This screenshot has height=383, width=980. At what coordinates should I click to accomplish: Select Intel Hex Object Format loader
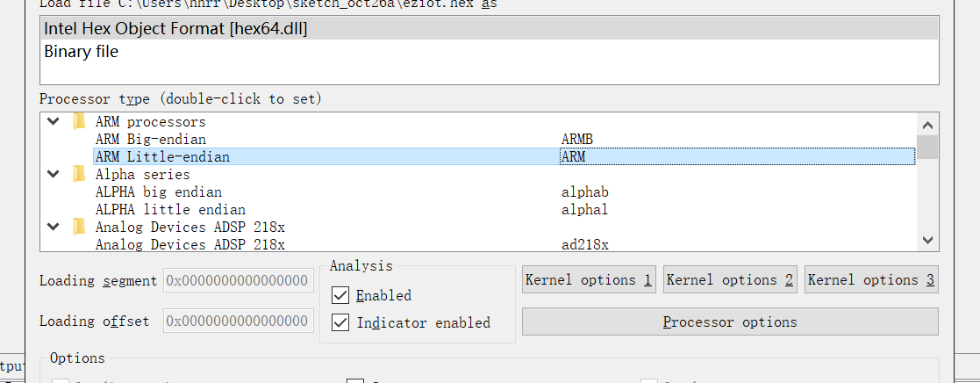click(x=175, y=28)
